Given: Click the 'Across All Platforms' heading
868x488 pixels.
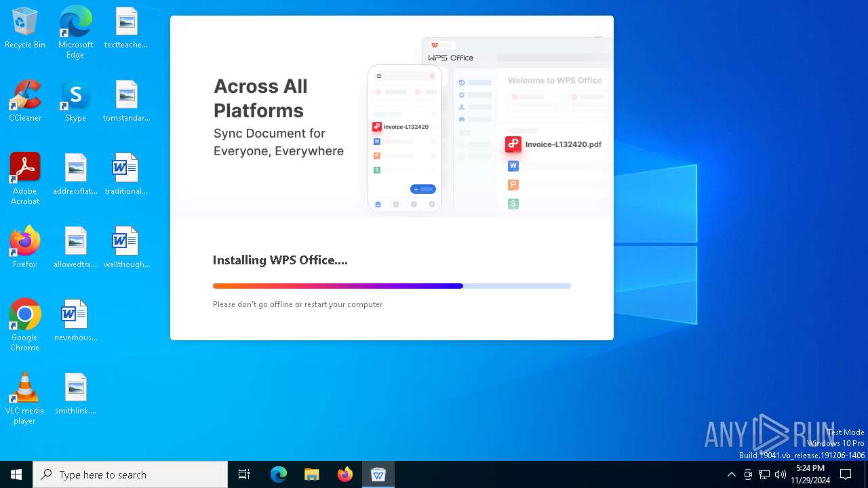Looking at the screenshot, I should click(x=260, y=98).
